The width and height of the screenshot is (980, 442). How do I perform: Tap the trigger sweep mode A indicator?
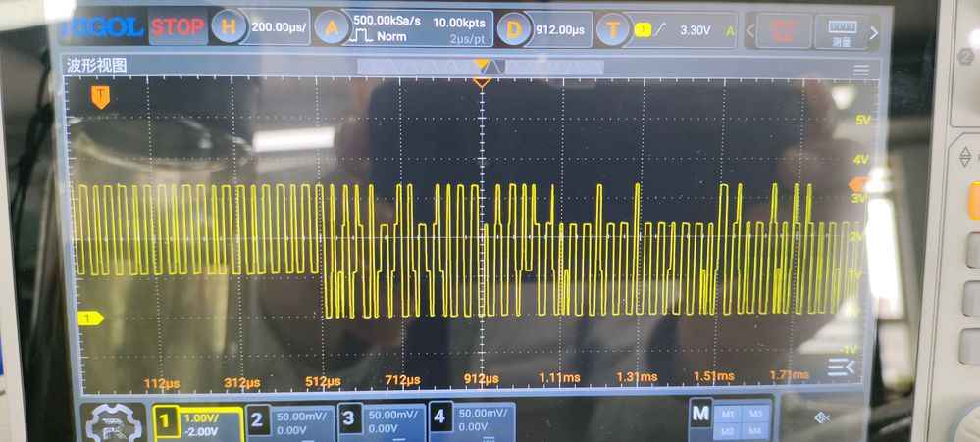pyautogui.click(x=730, y=30)
